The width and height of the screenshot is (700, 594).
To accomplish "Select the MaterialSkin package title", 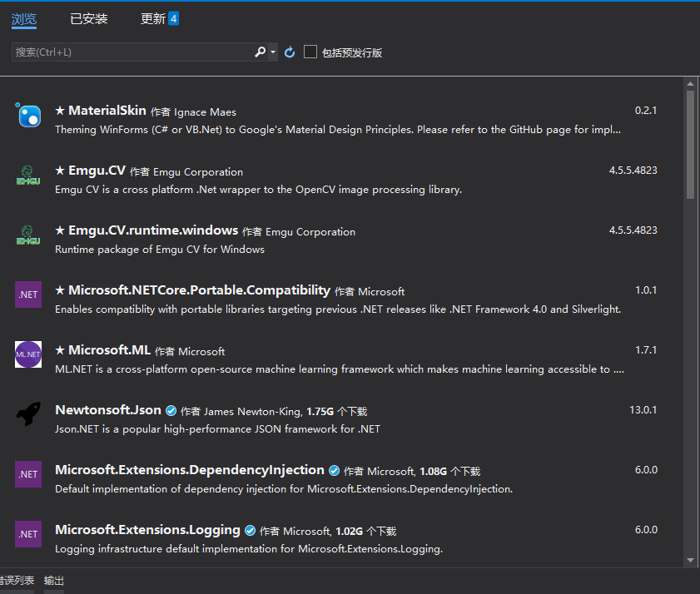I will point(107,111).
